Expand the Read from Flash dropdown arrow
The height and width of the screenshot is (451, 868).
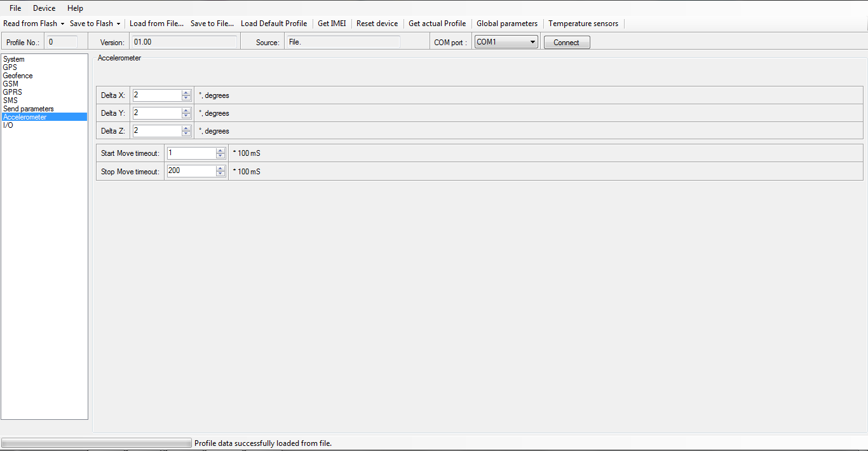[62, 24]
